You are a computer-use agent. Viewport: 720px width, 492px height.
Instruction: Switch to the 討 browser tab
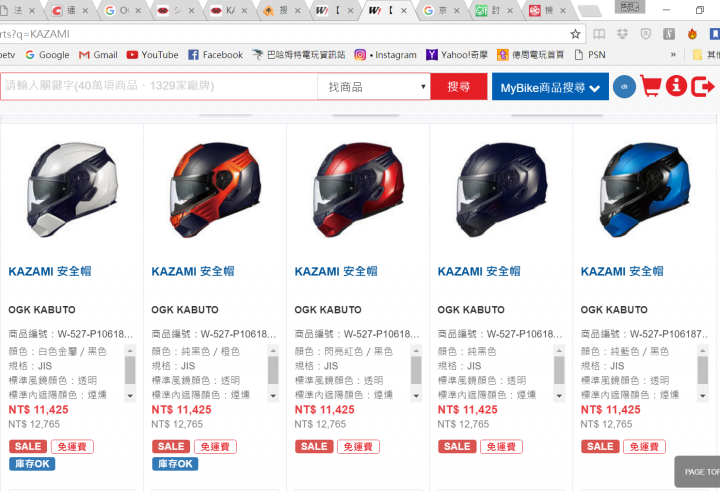pyautogui.click(x=494, y=10)
